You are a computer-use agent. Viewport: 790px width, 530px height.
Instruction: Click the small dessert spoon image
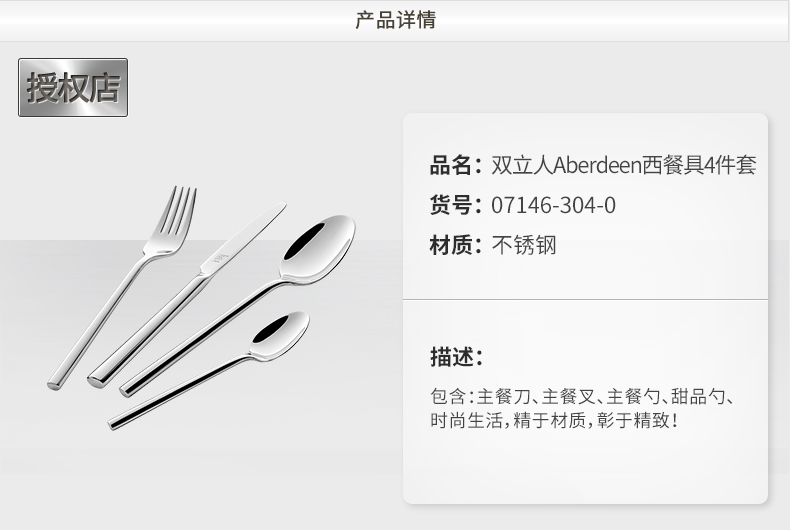pos(209,370)
